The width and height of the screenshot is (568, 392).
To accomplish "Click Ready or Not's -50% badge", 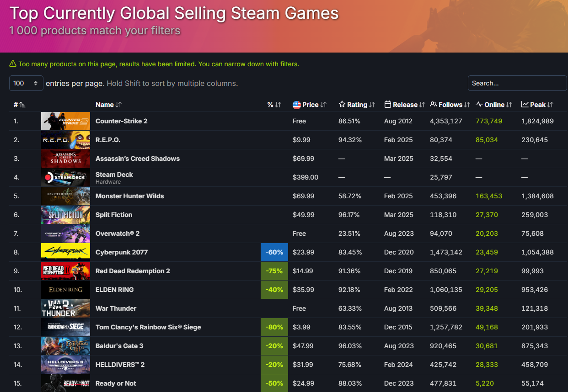I will [274, 383].
